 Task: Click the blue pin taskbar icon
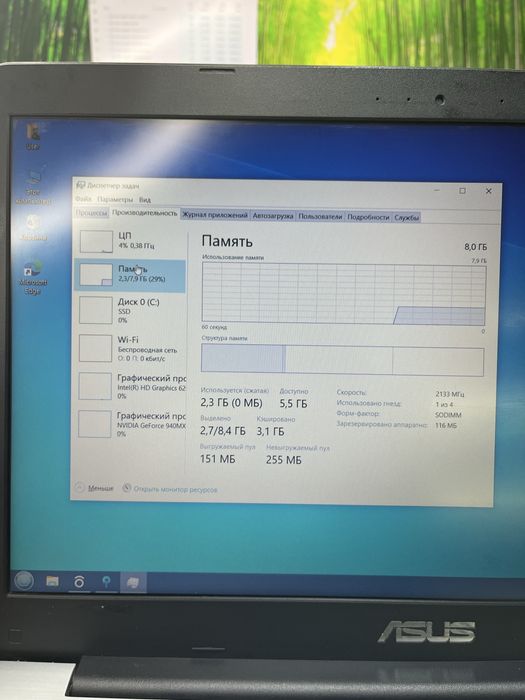pyautogui.click(x=106, y=582)
